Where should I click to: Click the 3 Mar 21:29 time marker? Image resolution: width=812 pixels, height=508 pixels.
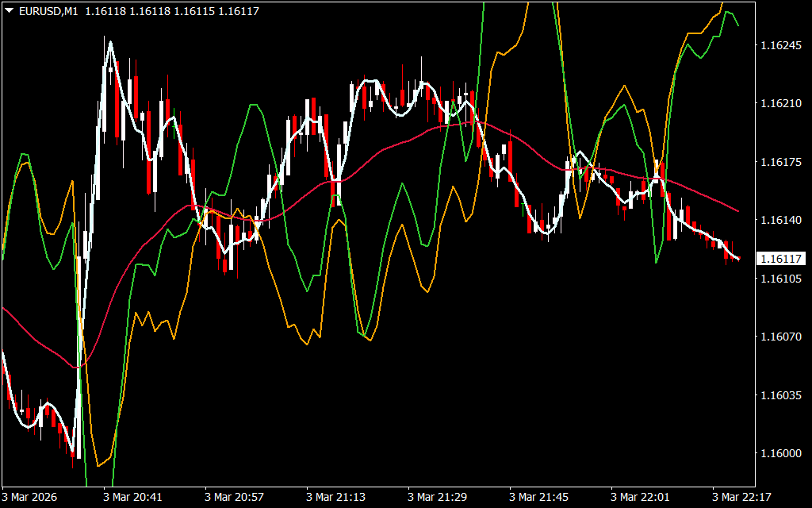click(x=437, y=497)
